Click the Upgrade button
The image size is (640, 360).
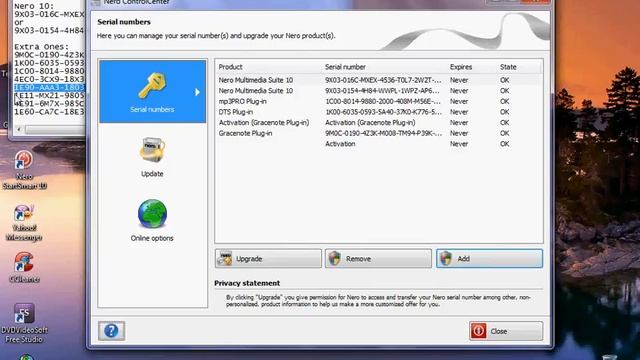pyautogui.click(x=268, y=259)
